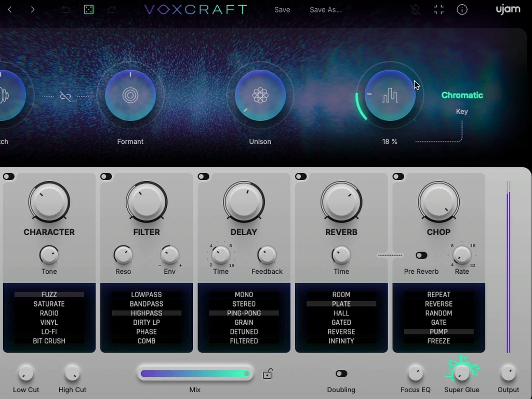Enable the Filter section power switch
Screen dimensions: 532x399
click(106, 177)
